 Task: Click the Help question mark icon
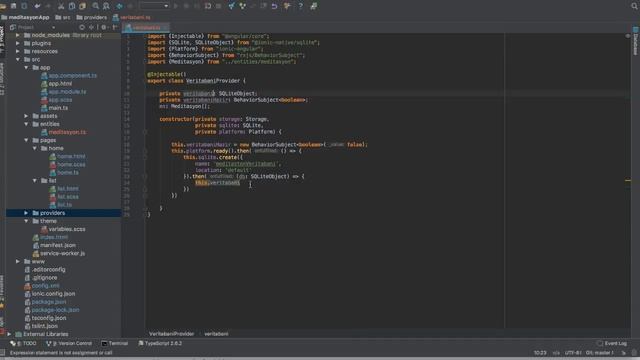(x=301, y=6)
